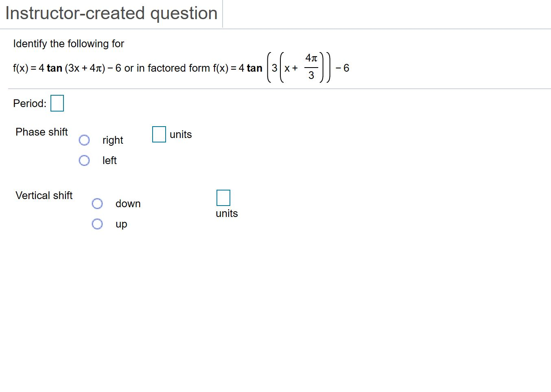551x392 pixels.
Task: Click the word "units" below vertical shift box
Action: tap(226, 213)
